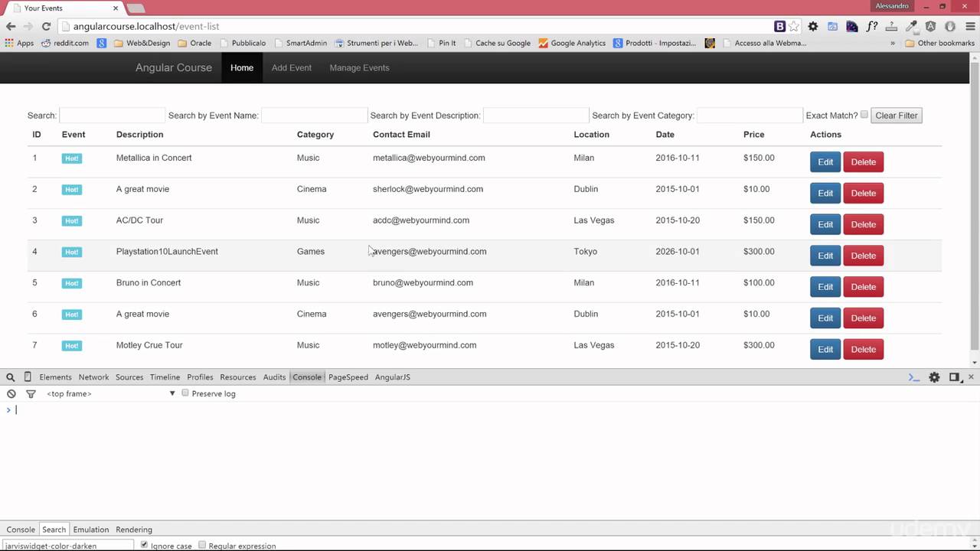Image resolution: width=980 pixels, height=551 pixels.
Task: Click the Bootstrap B icon in address bar
Action: (780, 26)
